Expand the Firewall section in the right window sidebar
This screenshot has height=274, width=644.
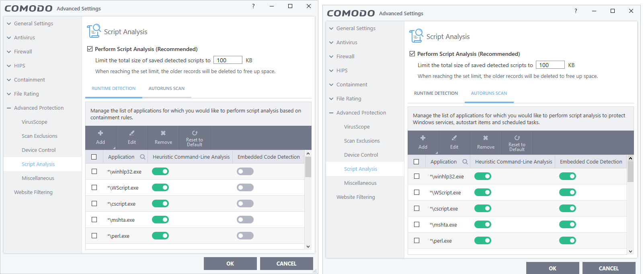click(331, 57)
